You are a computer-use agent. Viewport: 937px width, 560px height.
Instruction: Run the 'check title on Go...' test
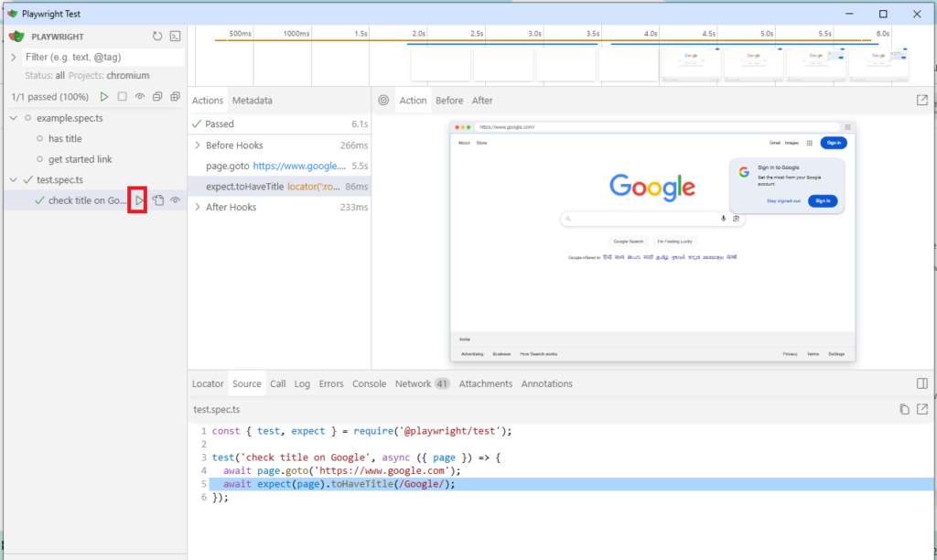[x=139, y=200]
